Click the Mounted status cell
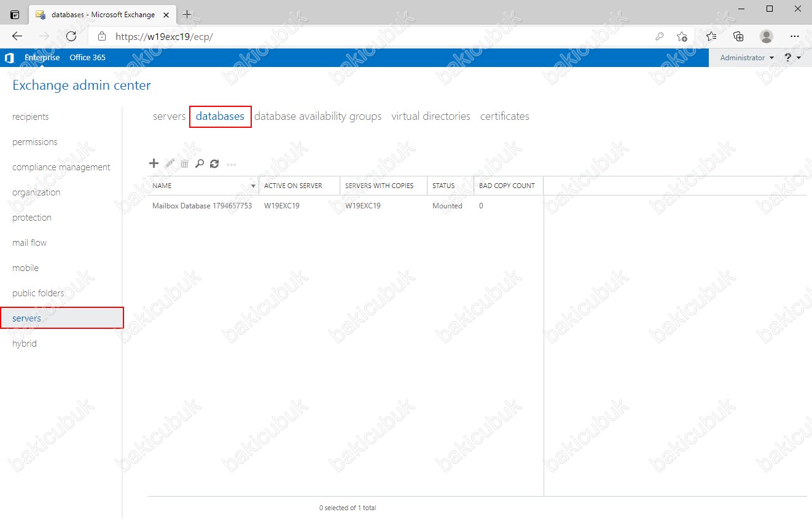This screenshot has width=812, height=528. click(x=447, y=206)
